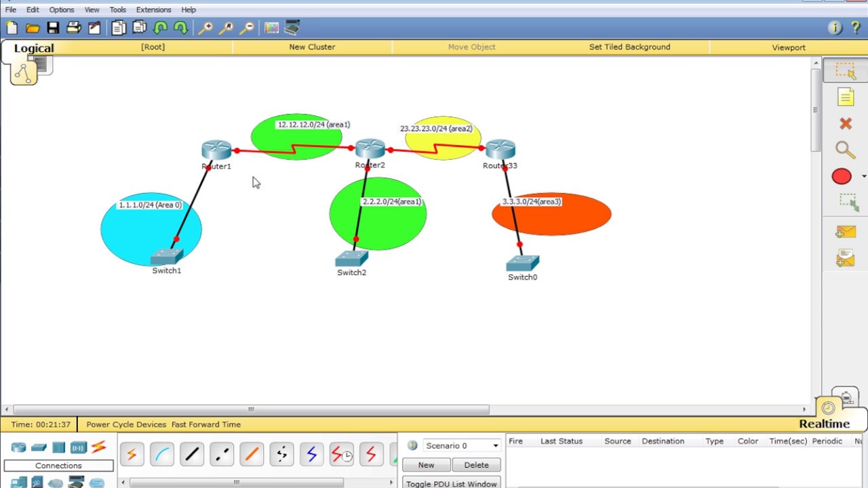The image size is (868, 488).
Task: Select the blue Coaxial cable connection
Action: coord(311,455)
